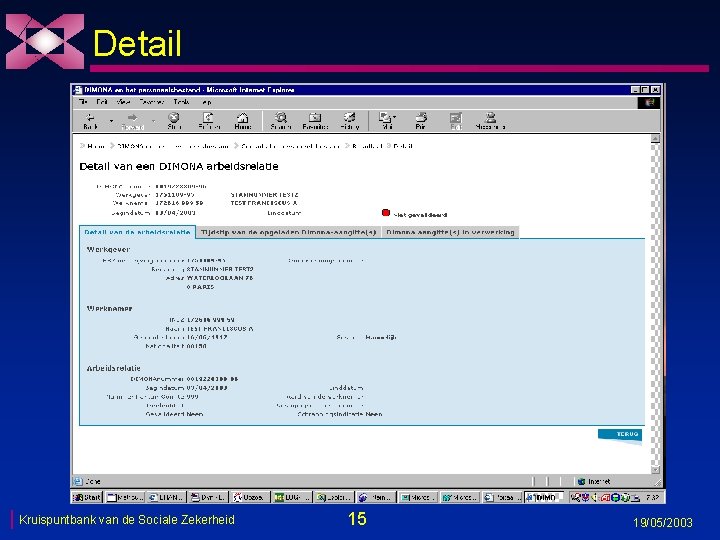Open the Favorites toolbar icon
The height and width of the screenshot is (540, 720).
pyautogui.click(x=315, y=121)
